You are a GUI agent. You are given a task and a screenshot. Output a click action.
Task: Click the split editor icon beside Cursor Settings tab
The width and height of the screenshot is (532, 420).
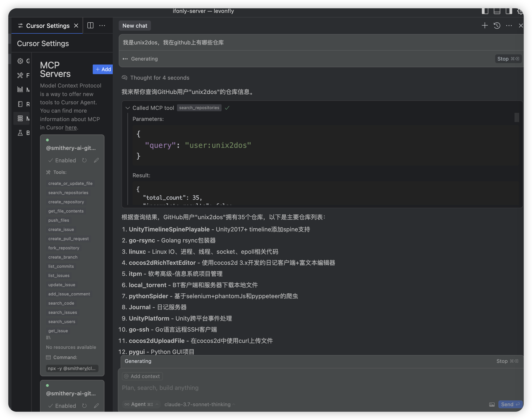(x=90, y=26)
